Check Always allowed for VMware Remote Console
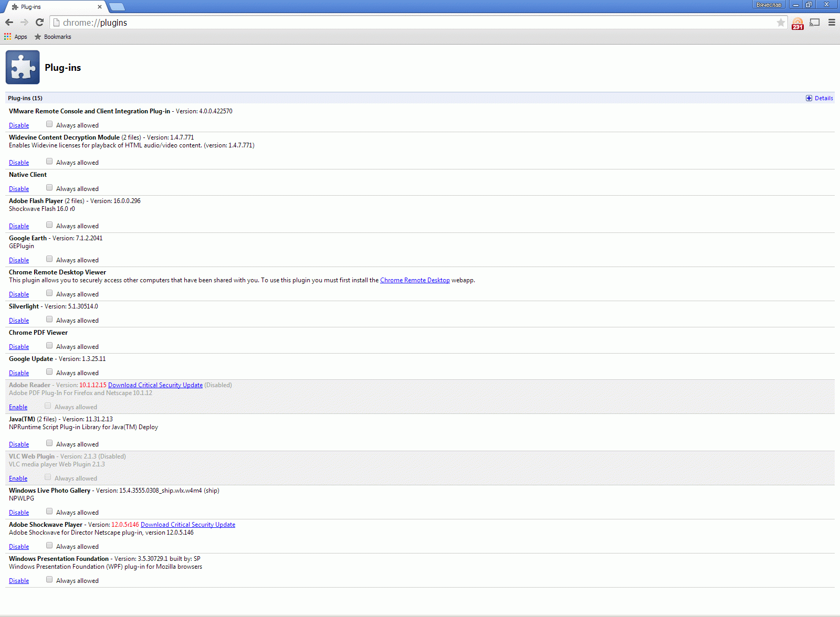The height and width of the screenshot is (617, 840). pyautogui.click(x=49, y=124)
